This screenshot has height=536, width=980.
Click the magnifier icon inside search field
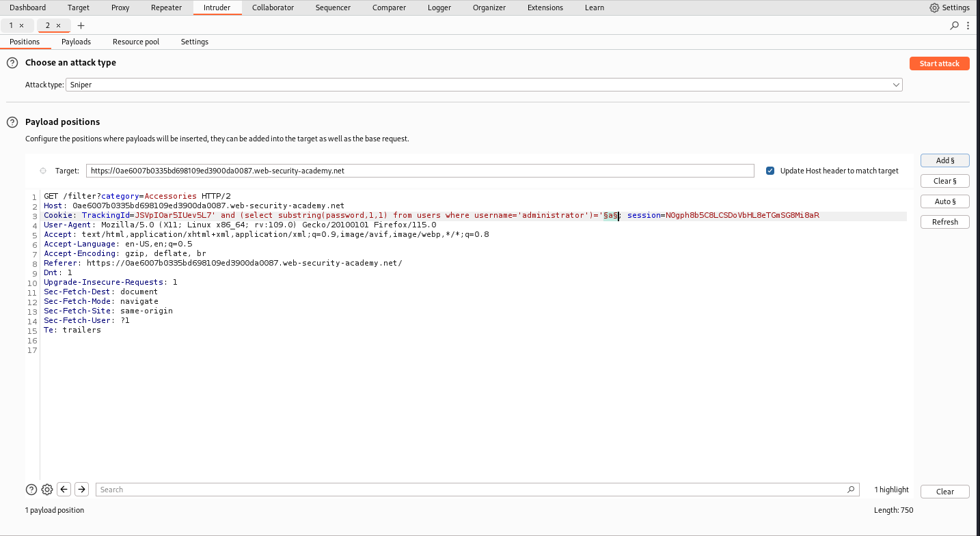[851, 490]
